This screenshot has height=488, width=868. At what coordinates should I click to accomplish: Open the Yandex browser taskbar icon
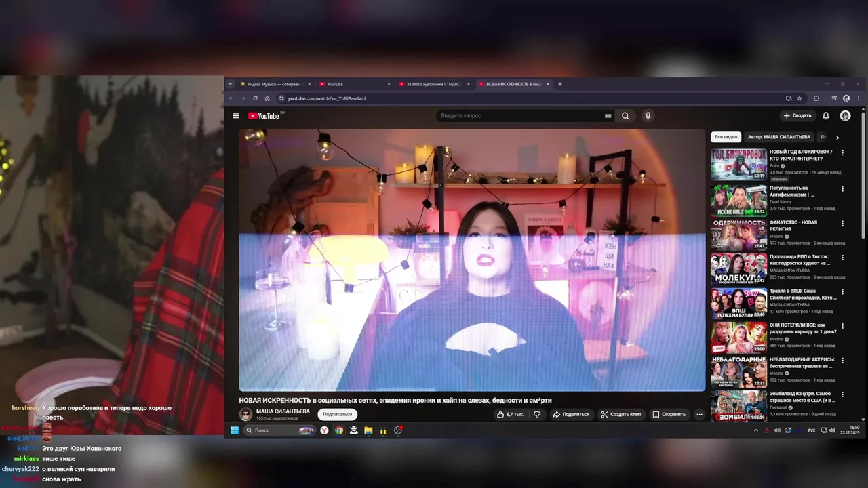point(325,430)
